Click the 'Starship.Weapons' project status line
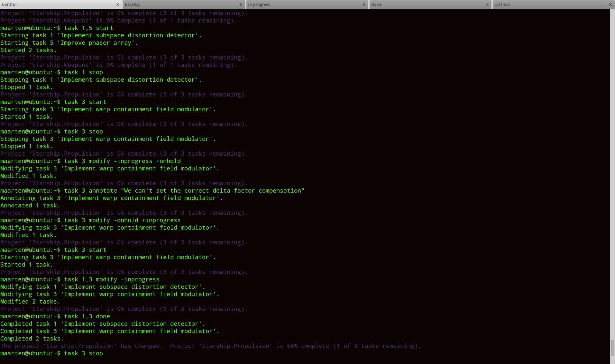This screenshot has height=364, width=615. coord(118,20)
